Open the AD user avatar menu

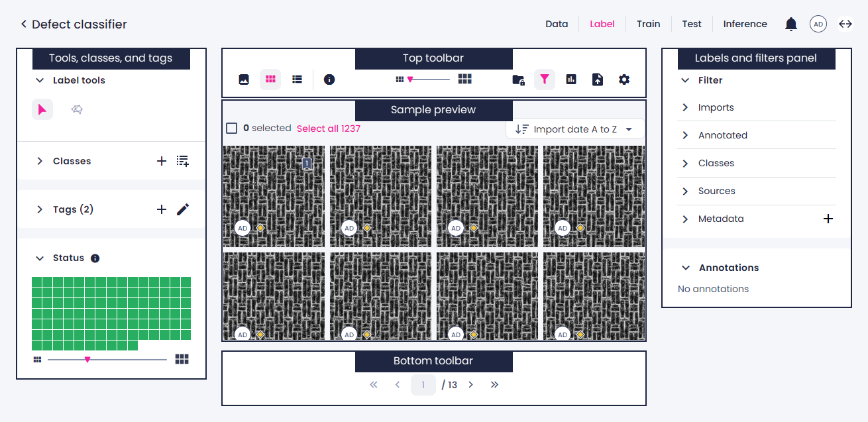tap(818, 25)
